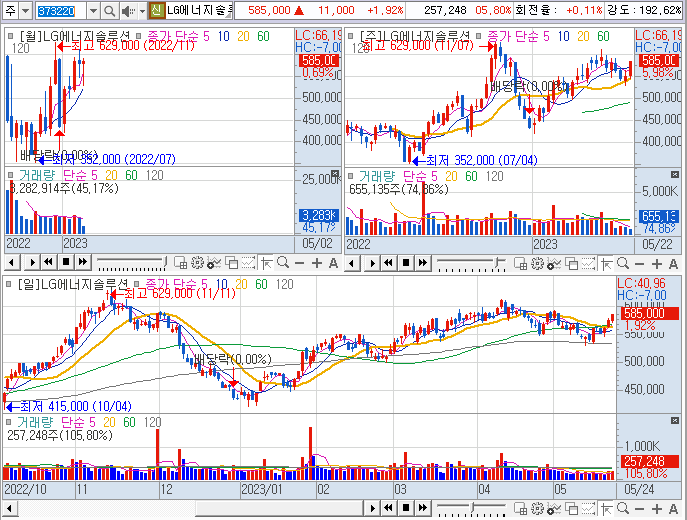
Task: Toggle crosshair cursor icon in daily chart toolbar
Action: click(606, 508)
